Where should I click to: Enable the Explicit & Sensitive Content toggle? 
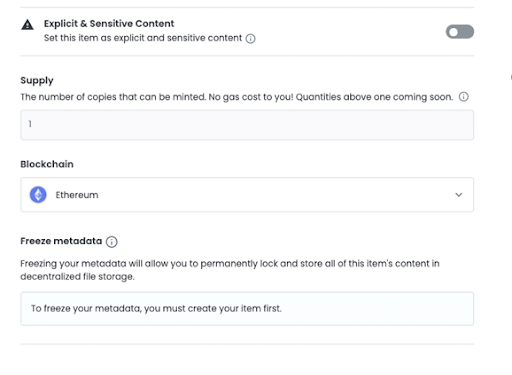(x=460, y=32)
